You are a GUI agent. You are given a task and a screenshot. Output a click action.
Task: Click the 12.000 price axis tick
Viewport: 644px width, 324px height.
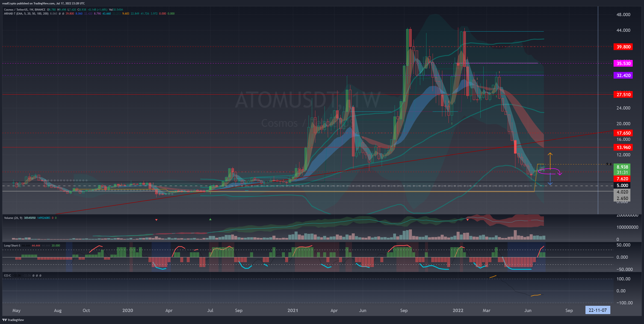tap(623, 155)
